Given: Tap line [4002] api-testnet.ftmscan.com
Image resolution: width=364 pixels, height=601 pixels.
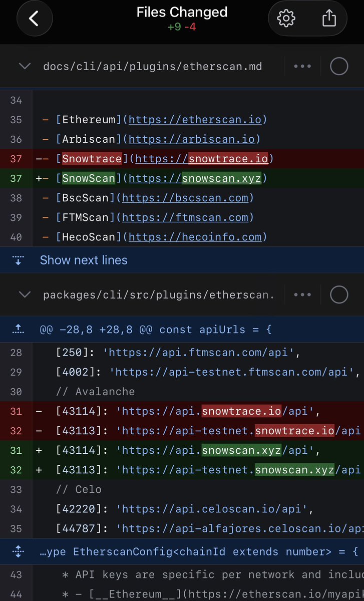Looking at the screenshot, I should coord(182,372).
